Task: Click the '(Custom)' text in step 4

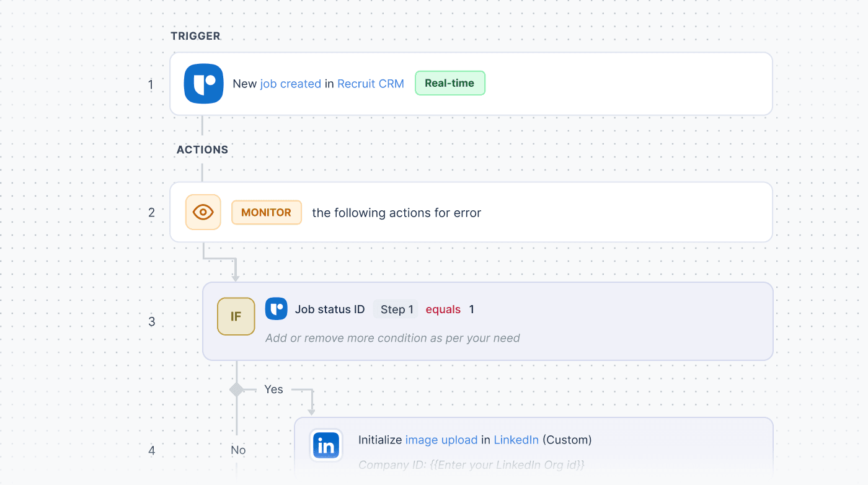Action: point(567,440)
